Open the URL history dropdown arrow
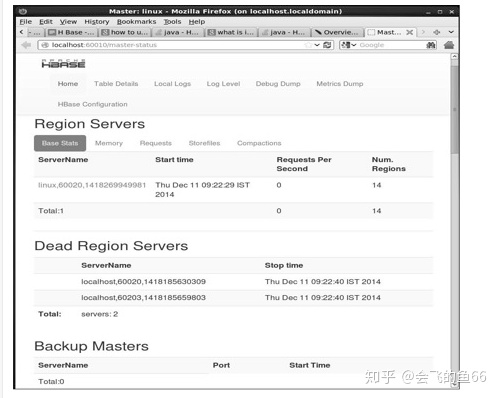This screenshot has width=499, height=398. point(317,45)
